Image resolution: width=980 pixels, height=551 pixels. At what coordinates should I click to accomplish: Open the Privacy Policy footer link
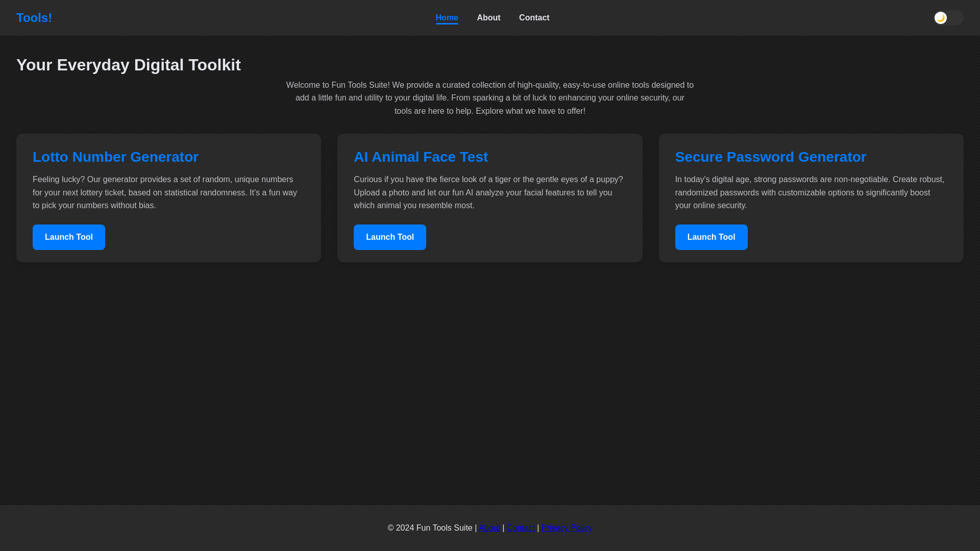[x=567, y=528]
